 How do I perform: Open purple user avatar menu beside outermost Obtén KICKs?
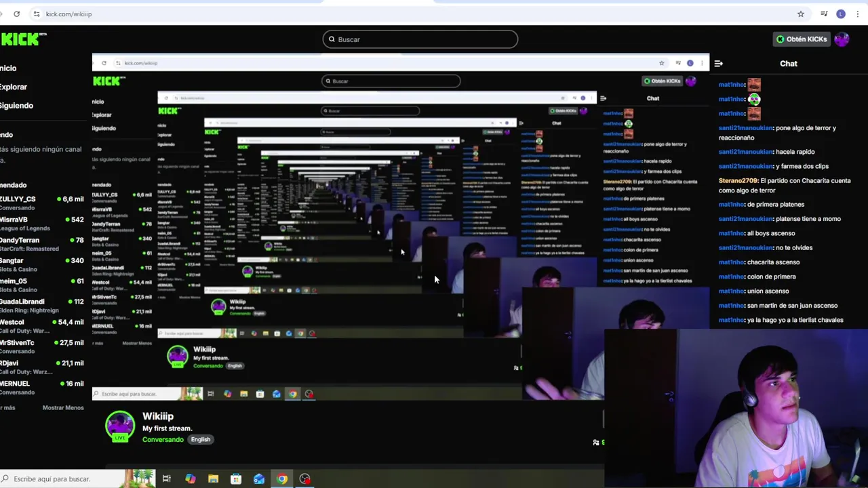coord(842,39)
